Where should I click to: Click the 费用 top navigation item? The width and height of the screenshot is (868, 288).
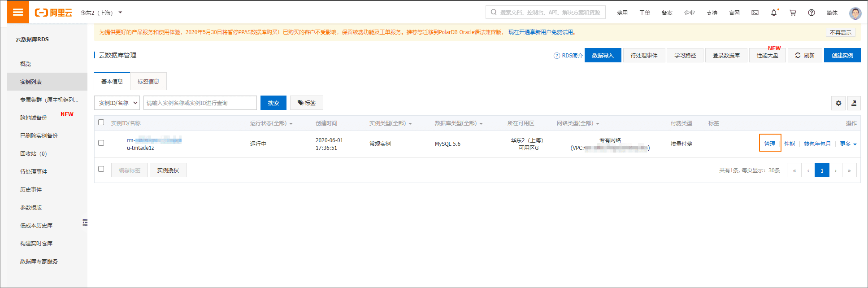click(x=622, y=13)
